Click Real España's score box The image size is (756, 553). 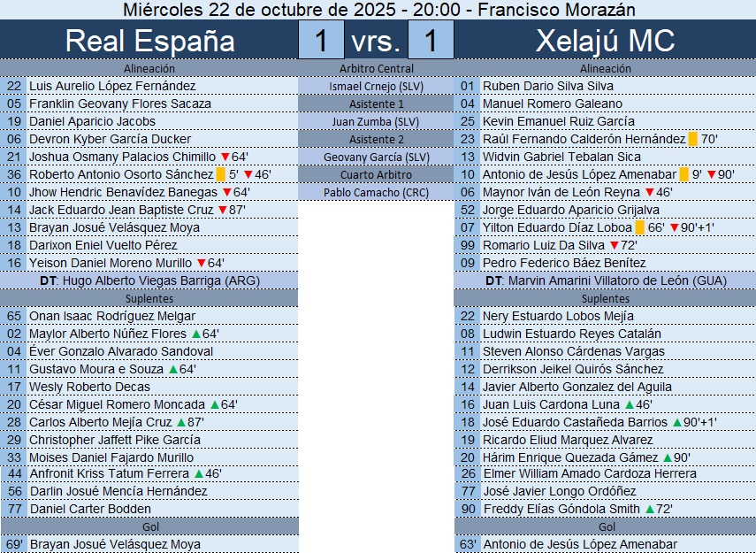[322, 41]
